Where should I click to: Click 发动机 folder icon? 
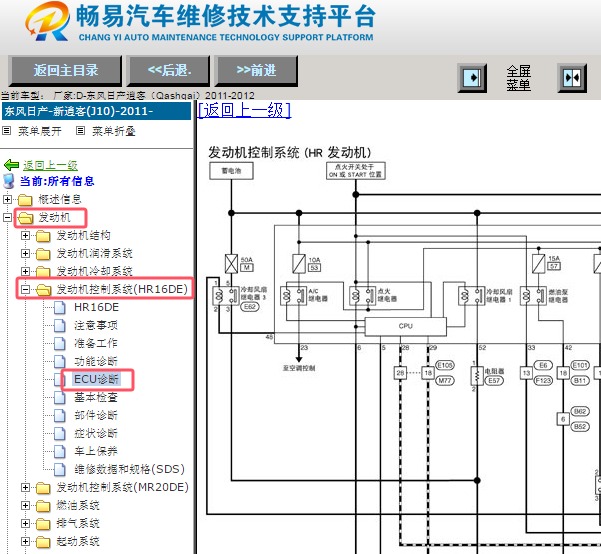25,218
